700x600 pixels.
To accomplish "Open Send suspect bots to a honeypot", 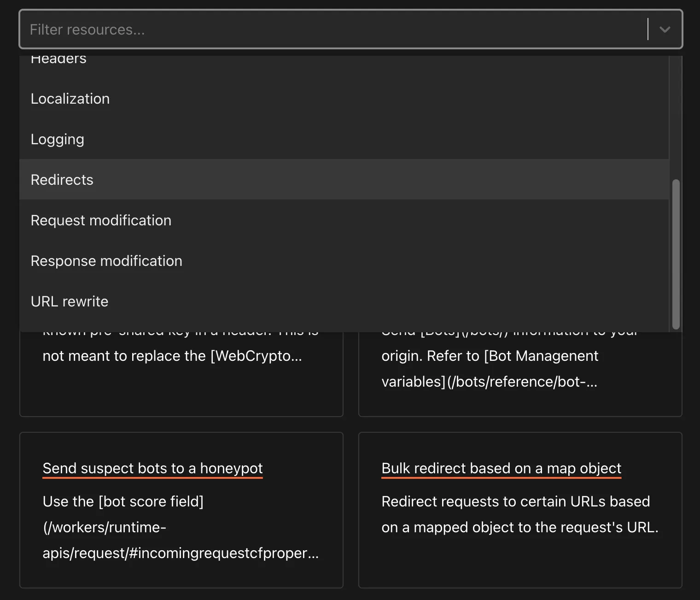I will coord(152,468).
